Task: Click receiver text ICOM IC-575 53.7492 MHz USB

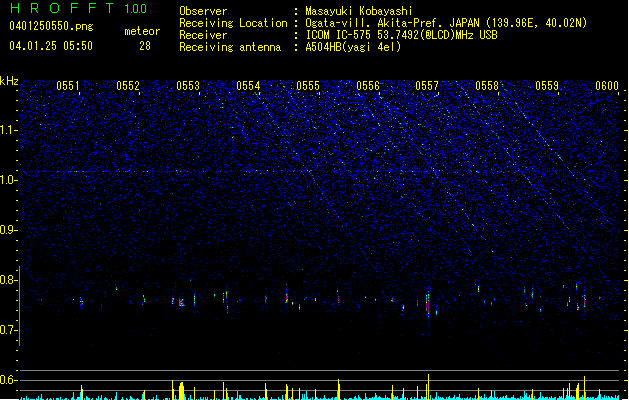Action: 401,35
